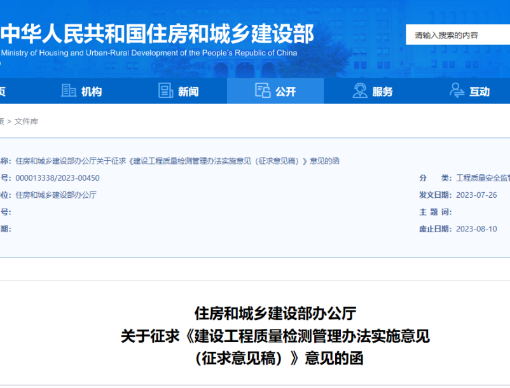
Task: Click issue date 2023-07-26
Action: (x=476, y=195)
